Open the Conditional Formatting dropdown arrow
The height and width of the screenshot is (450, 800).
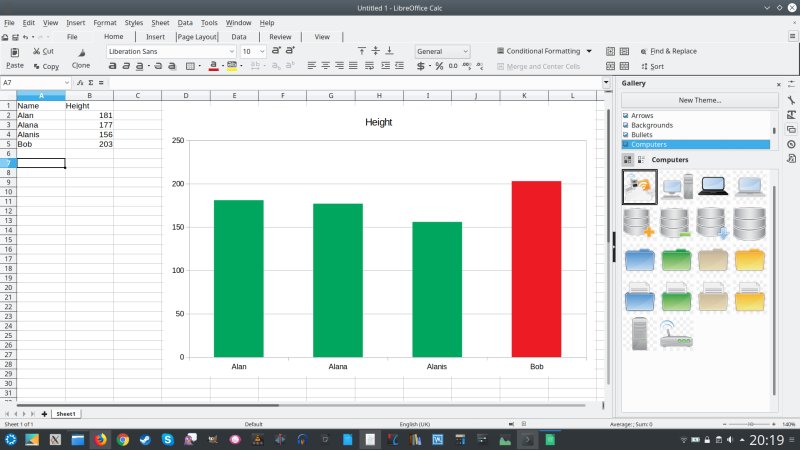click(589, 51)
